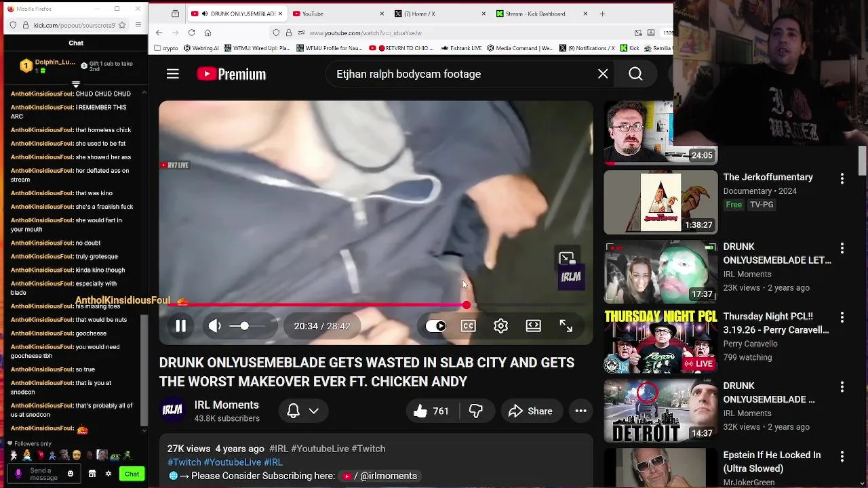Click the red video progress bar scrubber
The image size is (868, 488).
click(x=467, y=305)
